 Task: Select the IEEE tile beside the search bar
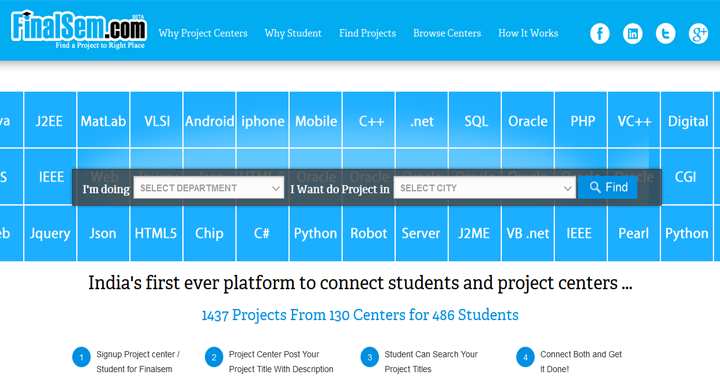50,176
